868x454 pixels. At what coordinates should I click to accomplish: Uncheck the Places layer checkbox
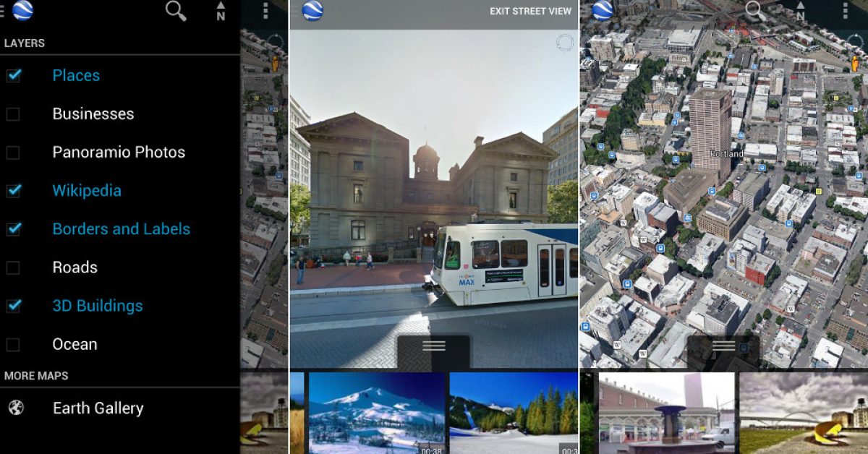[14, 75]
